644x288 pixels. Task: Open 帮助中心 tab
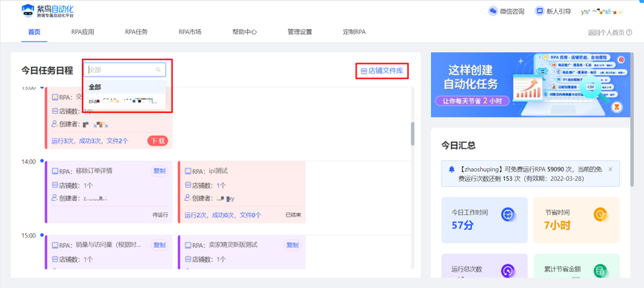[x=245, y=32]
